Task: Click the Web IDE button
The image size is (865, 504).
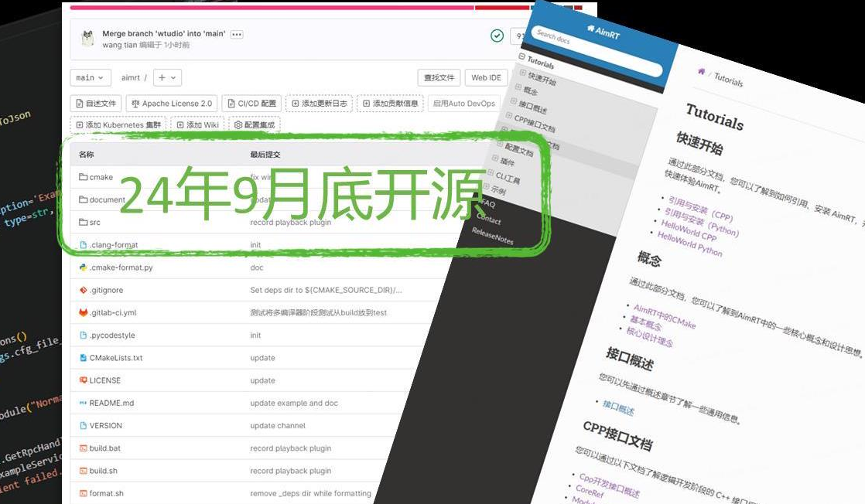Action: [487, 78]
